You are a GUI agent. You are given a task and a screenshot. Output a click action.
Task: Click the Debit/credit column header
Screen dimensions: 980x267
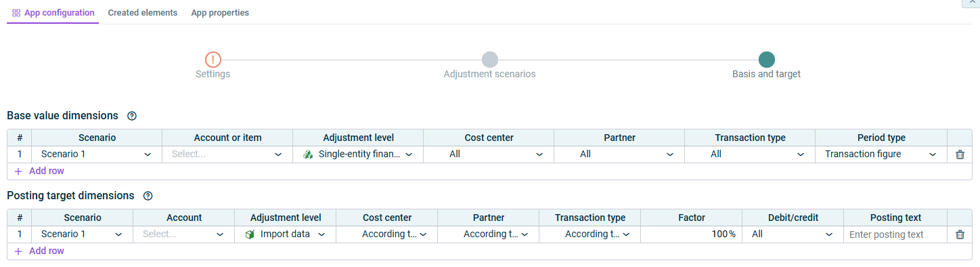coord(793,218)
